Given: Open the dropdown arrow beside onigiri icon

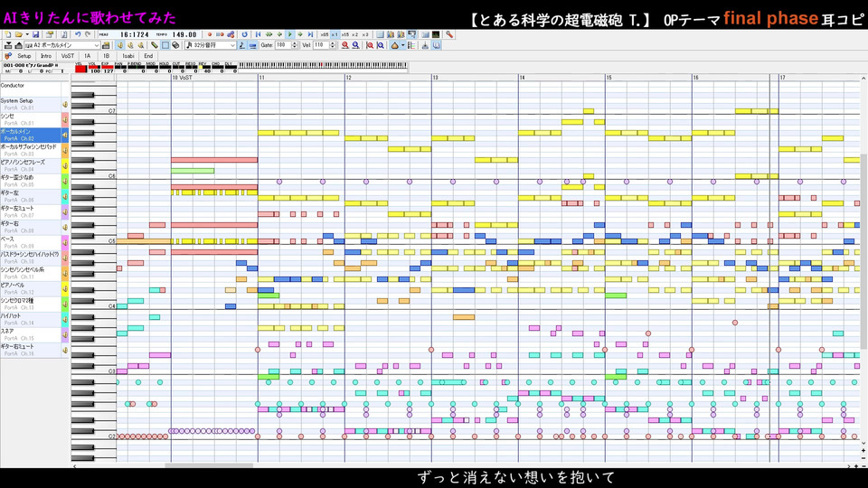Looking at the screenshot, I should pos(402,45).
